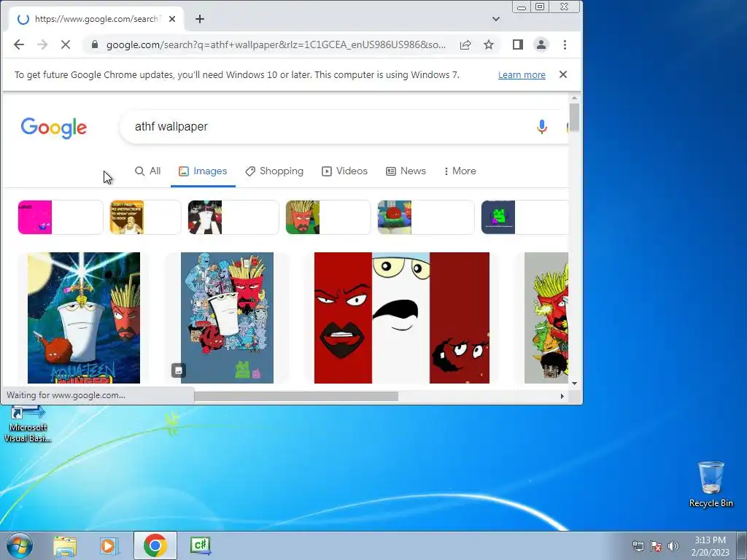Click the Show desktop button
This screenshot has height=560, width=747.
point(742,545)
